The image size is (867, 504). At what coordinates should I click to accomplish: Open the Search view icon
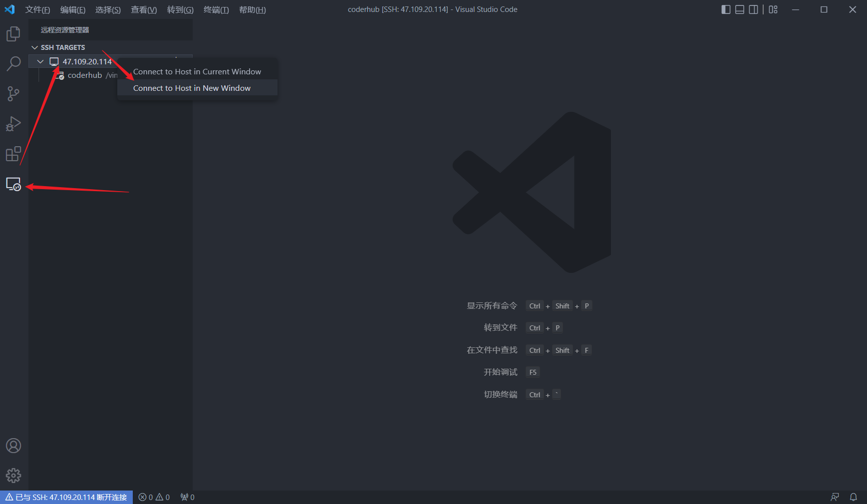point(13,64)
